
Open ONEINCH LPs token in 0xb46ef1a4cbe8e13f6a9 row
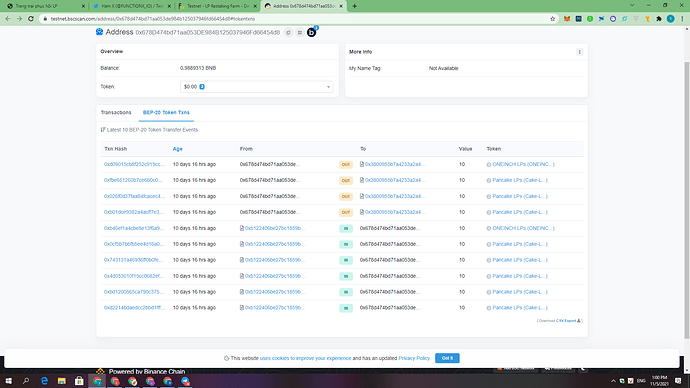point(523,228)
